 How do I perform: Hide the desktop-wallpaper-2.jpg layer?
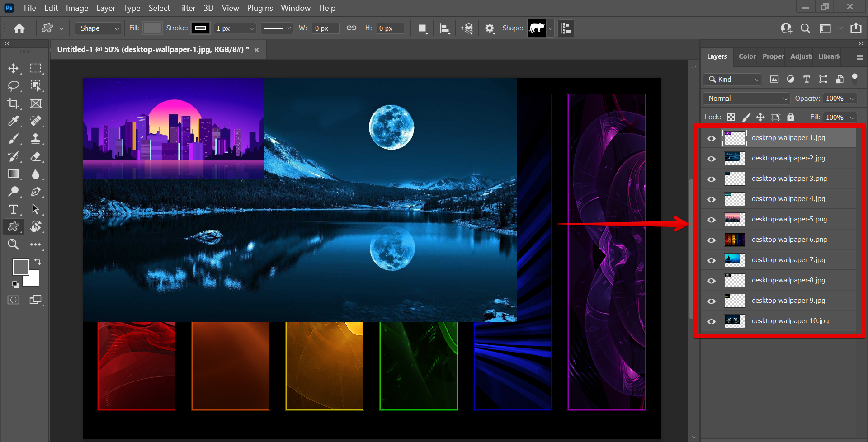pyautogui.click(x=711, y=159)
